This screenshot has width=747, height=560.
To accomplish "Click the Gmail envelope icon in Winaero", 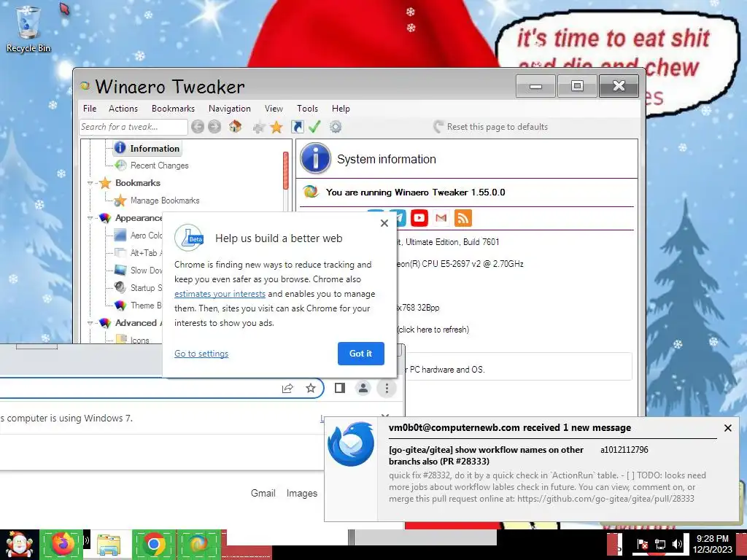I will 441,217.
